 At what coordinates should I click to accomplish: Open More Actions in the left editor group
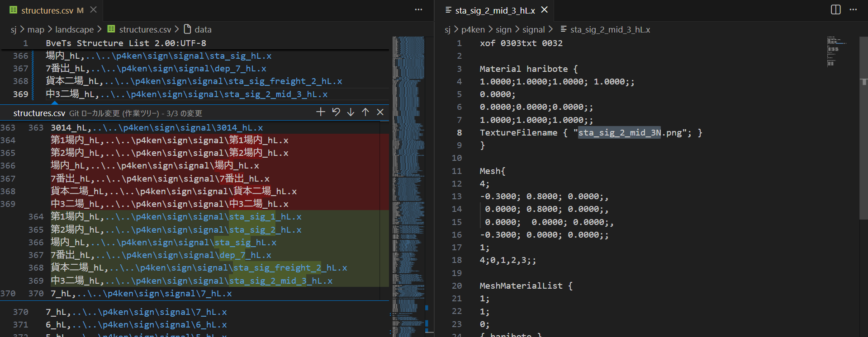pos(418,10)
